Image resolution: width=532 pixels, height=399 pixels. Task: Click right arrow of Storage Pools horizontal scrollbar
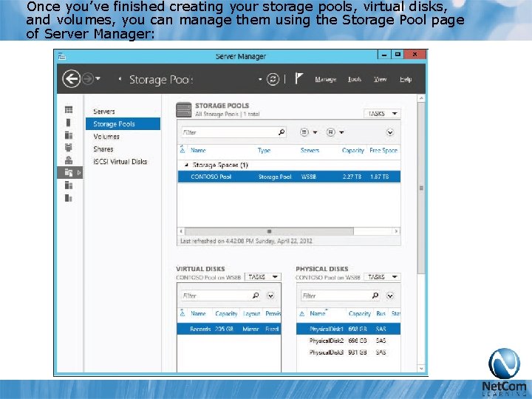(x=396, y=231)
